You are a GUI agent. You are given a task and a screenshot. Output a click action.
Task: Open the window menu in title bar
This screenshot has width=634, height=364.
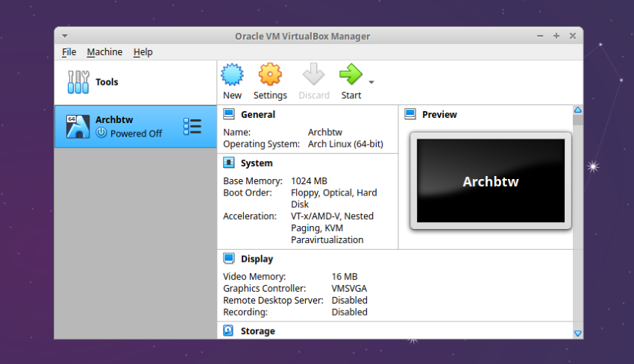[65, 36]
